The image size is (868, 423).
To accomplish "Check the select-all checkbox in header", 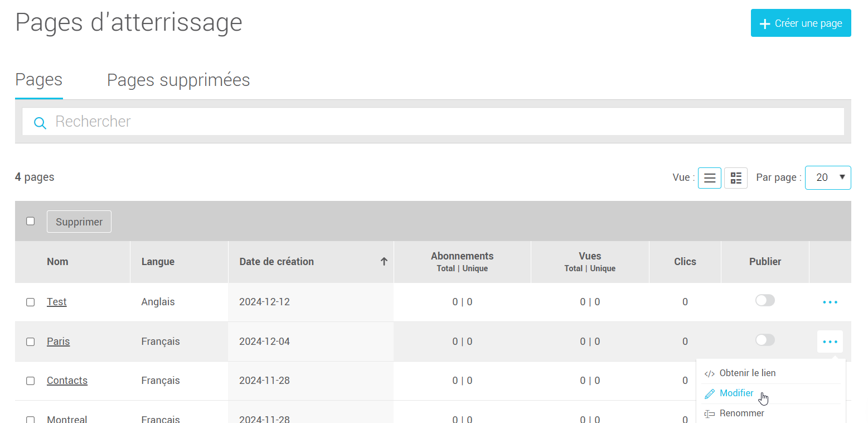I will (31, 221).
